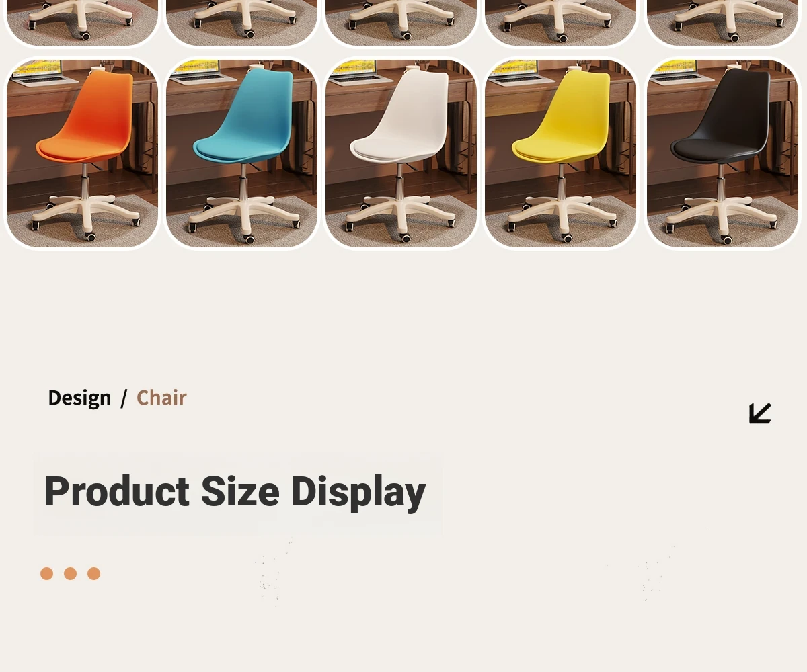Select the middle orange pagination dot

click(x=70, y=573)
